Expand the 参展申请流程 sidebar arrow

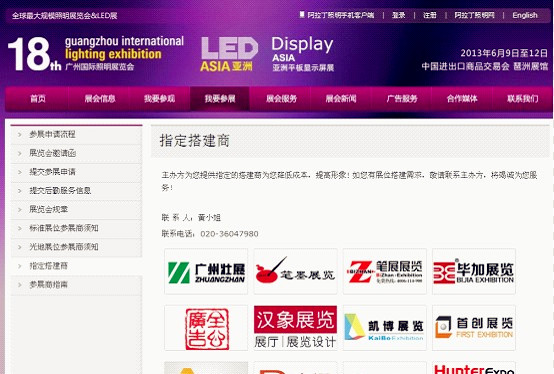(19, 135)
